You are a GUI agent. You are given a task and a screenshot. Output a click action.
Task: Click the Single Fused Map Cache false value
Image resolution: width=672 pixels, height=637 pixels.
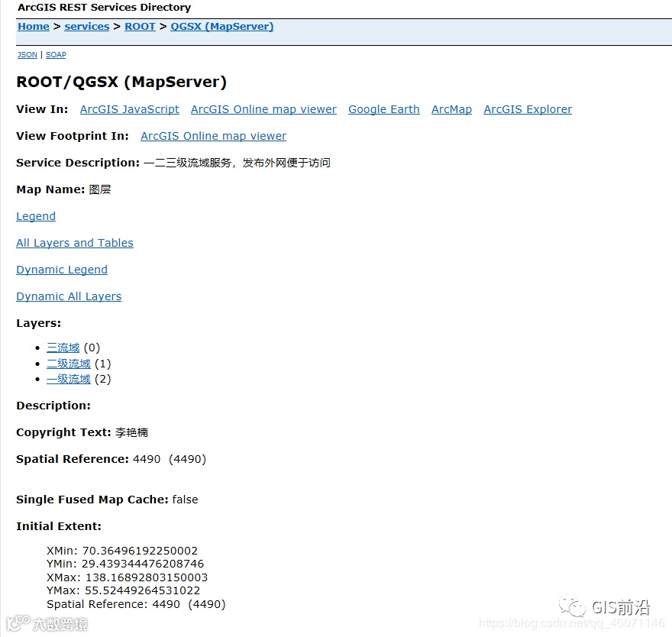(185, 500)
